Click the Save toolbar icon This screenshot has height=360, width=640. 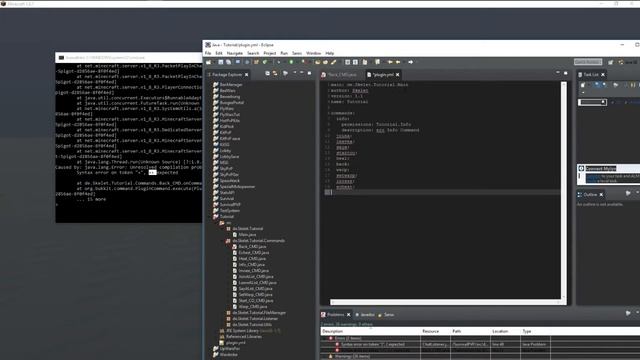221,62
